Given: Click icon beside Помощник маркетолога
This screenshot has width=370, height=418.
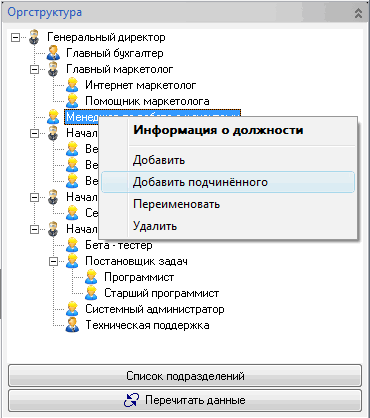Looking at the screenshot, I should click(72, 101).
